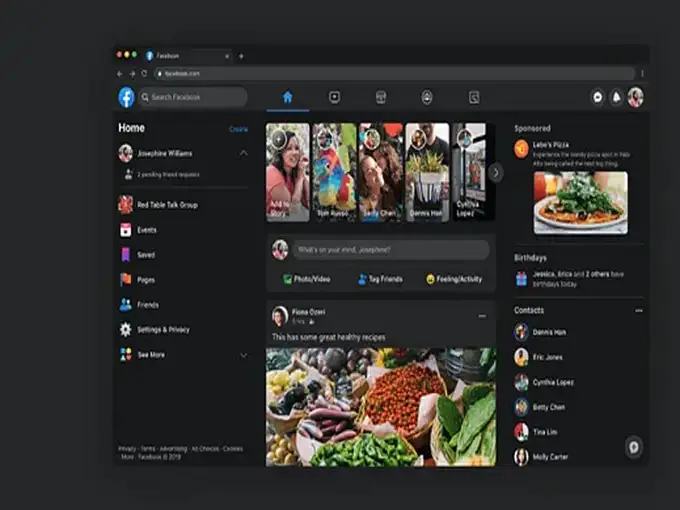
Task: Click the Search Facebook field
Action: point(195,97)
